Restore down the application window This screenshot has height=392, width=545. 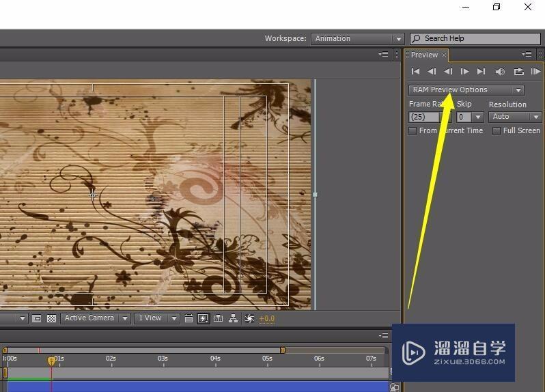(497, 7)
